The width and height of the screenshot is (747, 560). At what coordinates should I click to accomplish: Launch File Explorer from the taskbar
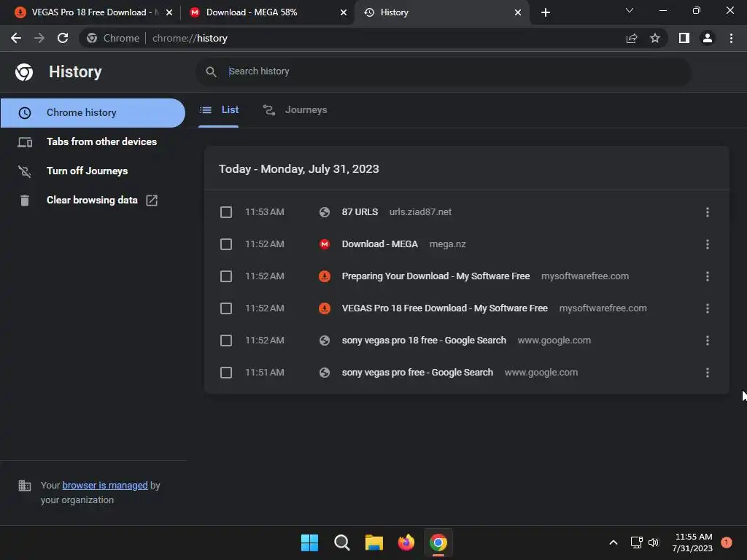pyautogui.click(x=374, y=542)
